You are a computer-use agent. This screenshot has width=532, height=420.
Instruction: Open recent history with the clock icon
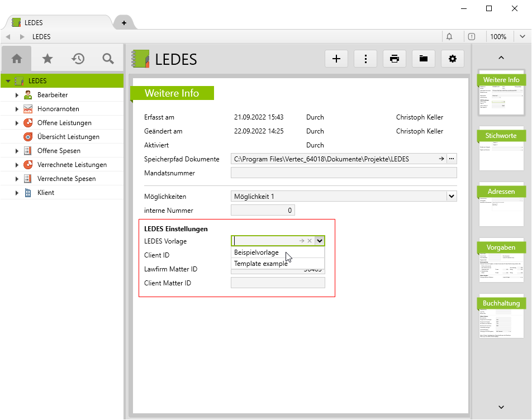tap(78, 58)
